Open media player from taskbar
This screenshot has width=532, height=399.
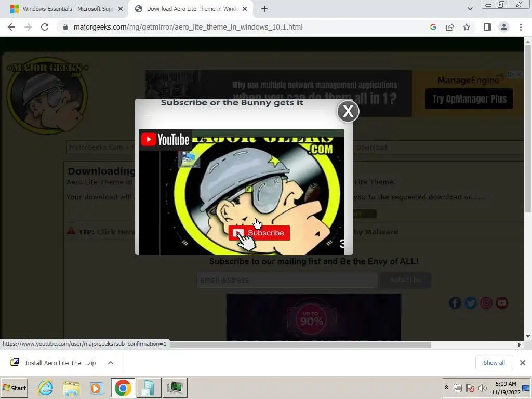point(97,388)
